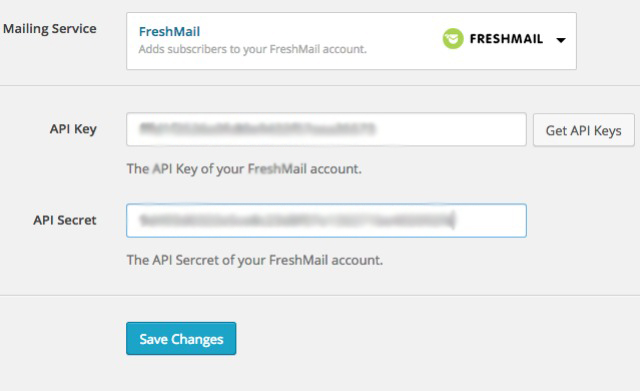
Task: Click the Get API Keys button
Action: (x=584, y=130)
